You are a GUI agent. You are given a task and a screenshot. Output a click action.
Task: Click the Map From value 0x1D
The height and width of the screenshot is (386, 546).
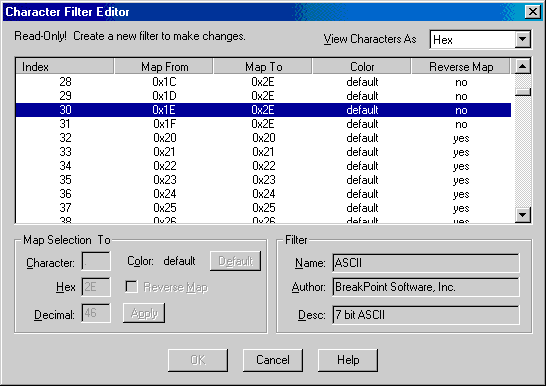pos(164,96)
